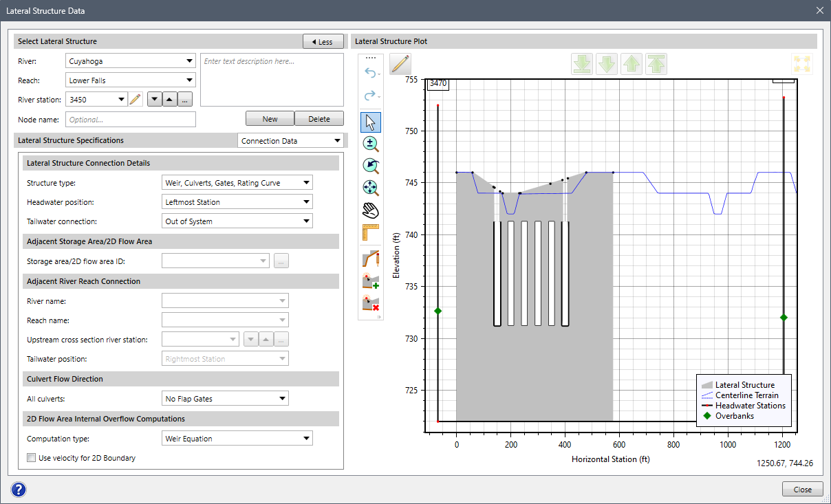Open Computation type dropdown Weir Equation
This screenshot has width=831, height=504.
pos(237,439)
